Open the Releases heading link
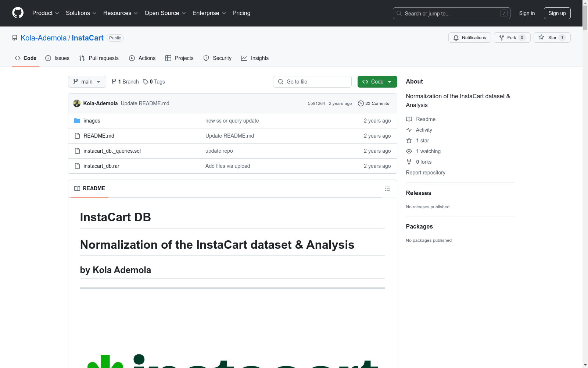The width and height of the screenshot is (588, 368). coord(419,193)
